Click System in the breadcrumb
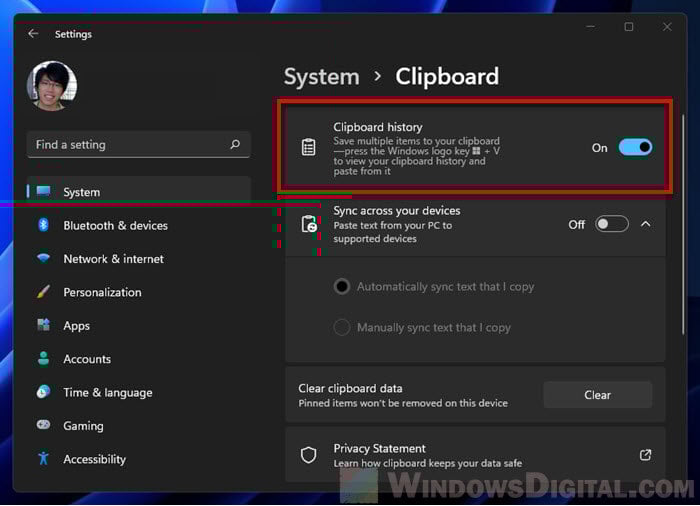Image resolution: width=700 pixels, height=506 pixels. [322, 77]
